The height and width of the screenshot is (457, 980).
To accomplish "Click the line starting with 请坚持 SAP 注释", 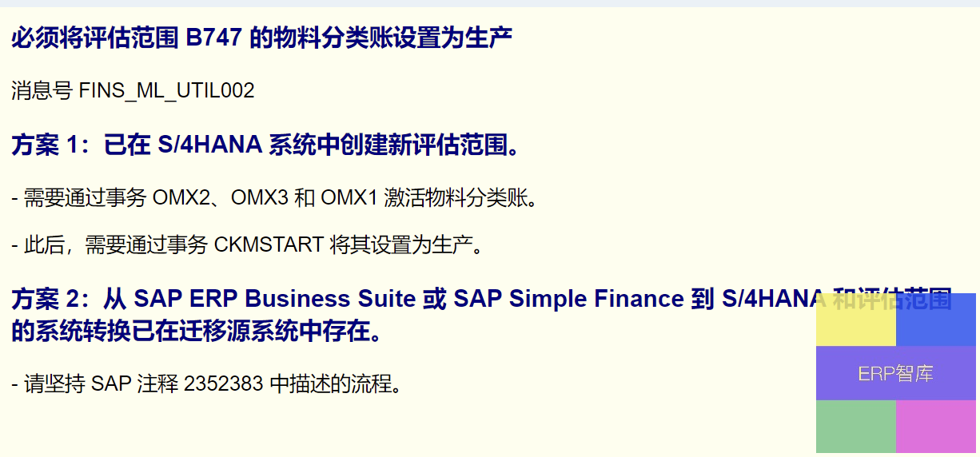I will pos(206,383).
